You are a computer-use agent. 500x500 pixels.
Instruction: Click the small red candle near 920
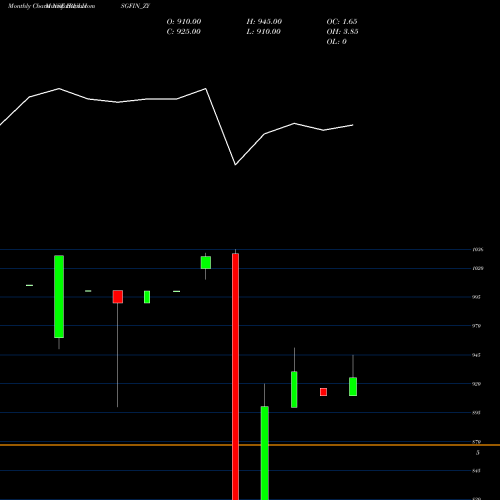[323, 392]
